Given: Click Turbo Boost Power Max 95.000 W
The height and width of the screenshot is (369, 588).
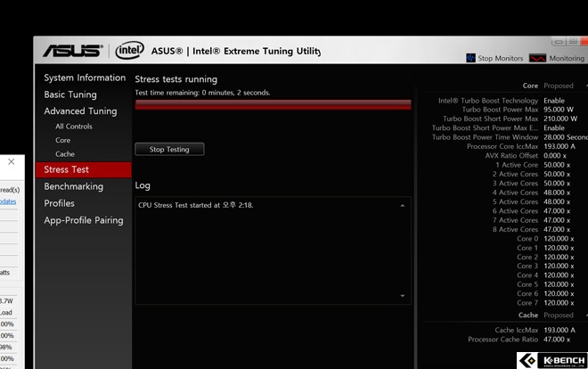Looking at the screenshot, I should 559,110.
